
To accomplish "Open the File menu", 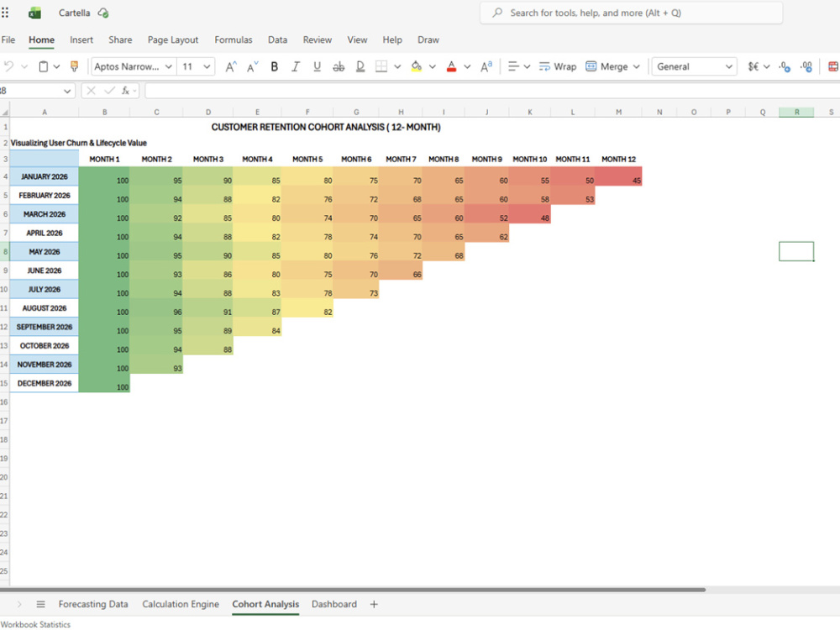I will [x=8, y=39].
